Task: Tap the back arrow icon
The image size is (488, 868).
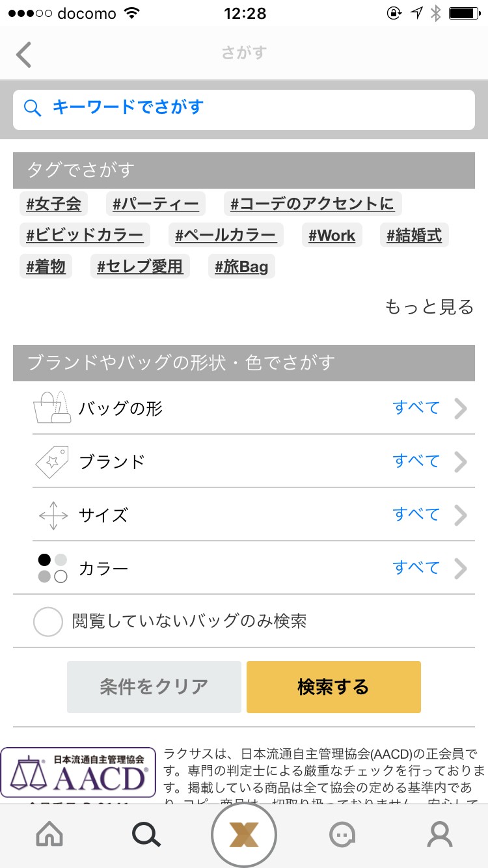Action: pyautogui.click(x=24, y=54)
